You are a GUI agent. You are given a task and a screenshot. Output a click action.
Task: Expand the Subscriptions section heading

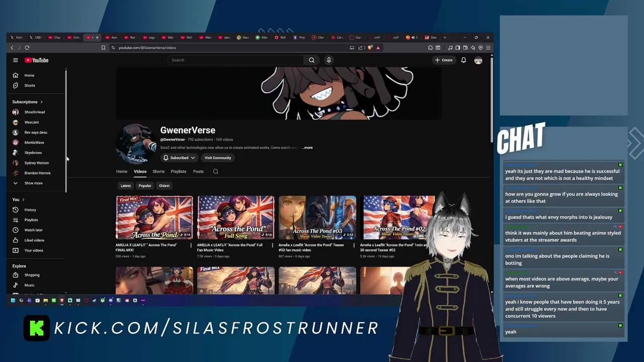click(x=28, y=102)
